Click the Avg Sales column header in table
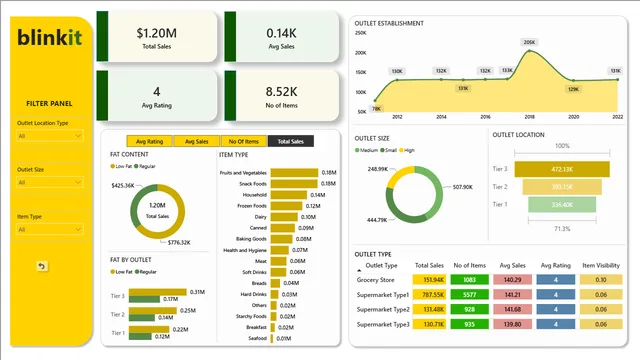 click(512, 265)
